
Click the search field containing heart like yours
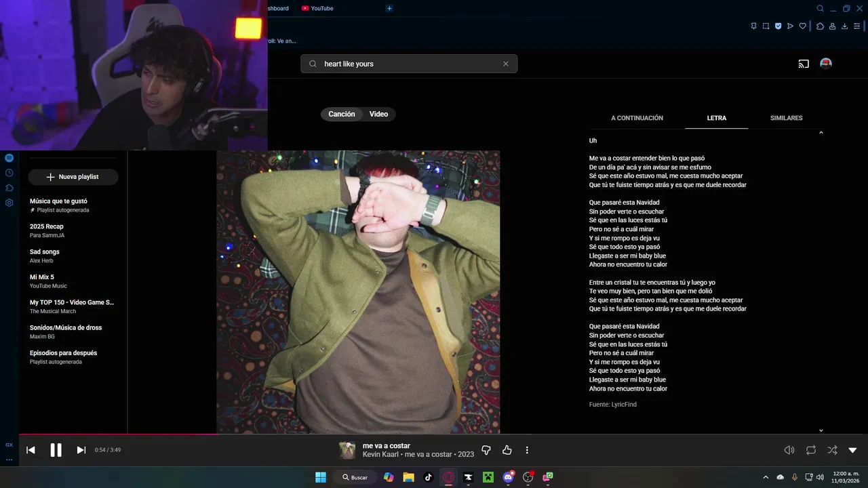(409, 64)
